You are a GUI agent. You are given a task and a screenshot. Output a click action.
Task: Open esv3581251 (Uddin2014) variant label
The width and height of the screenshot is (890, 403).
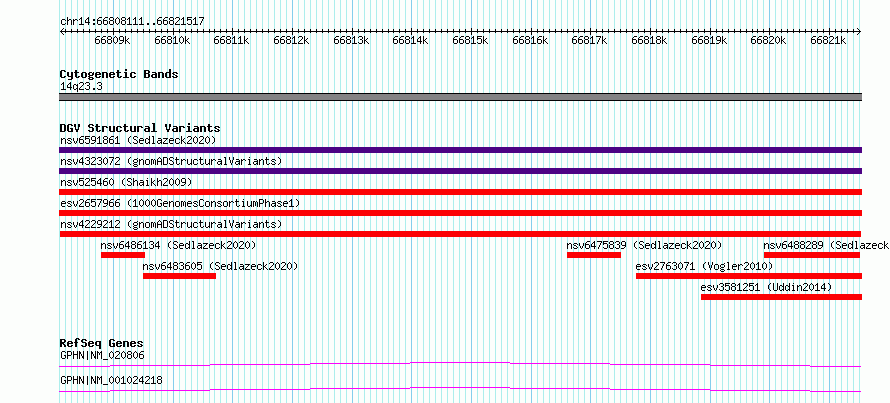click(x=766, y=287)
